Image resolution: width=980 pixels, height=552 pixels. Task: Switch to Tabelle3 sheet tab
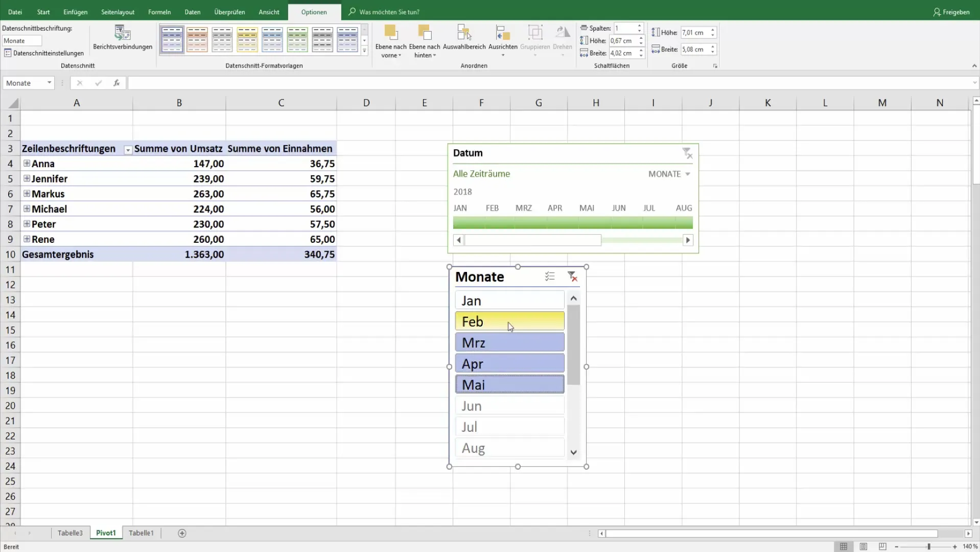[x=70, y=533]
